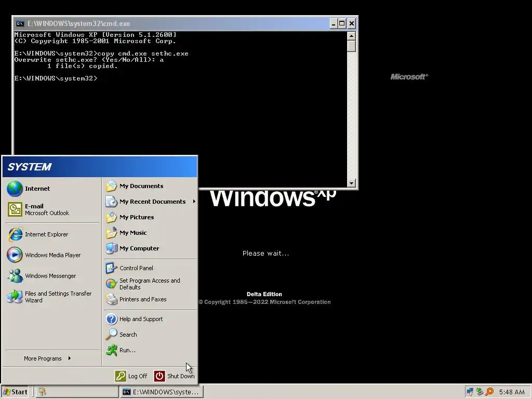Open the Run... dialog

point(151,350)
